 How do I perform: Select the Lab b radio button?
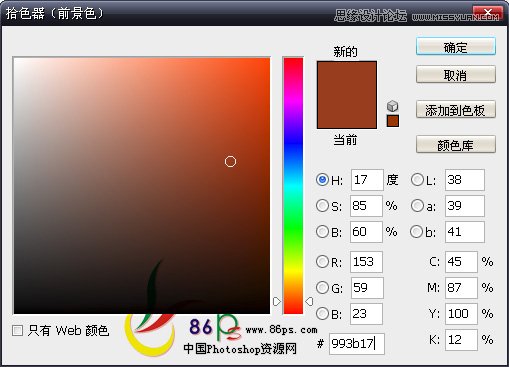417,232
